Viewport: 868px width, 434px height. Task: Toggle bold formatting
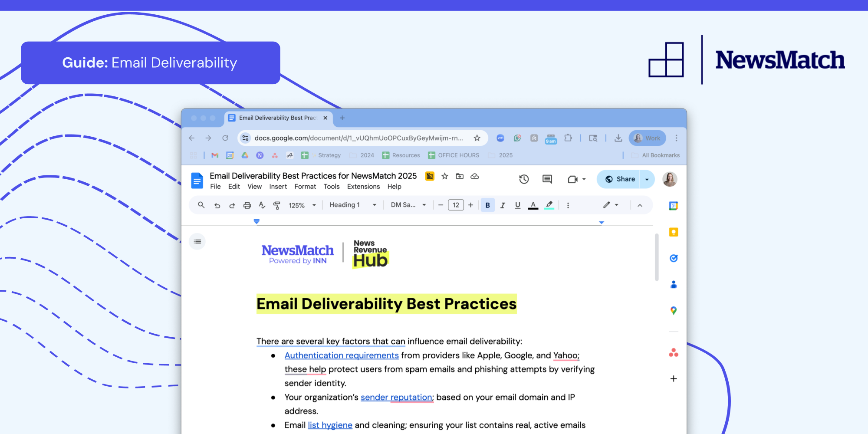(x=488, y=205)
